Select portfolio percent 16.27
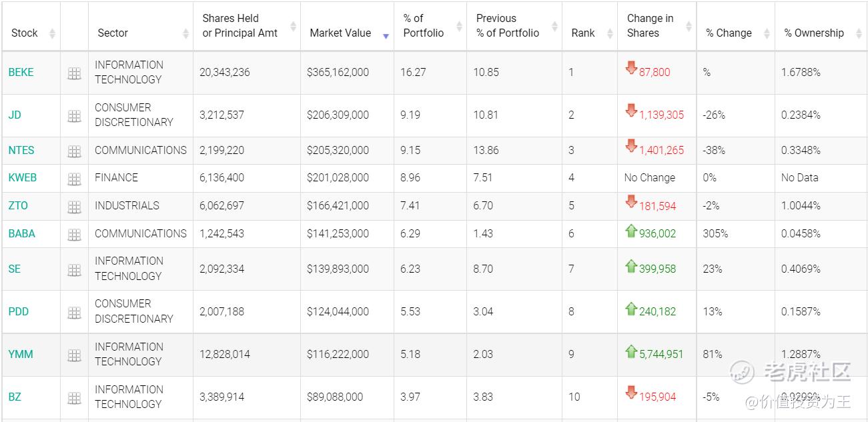Screen dimensions: 868x422 point(413,72)
